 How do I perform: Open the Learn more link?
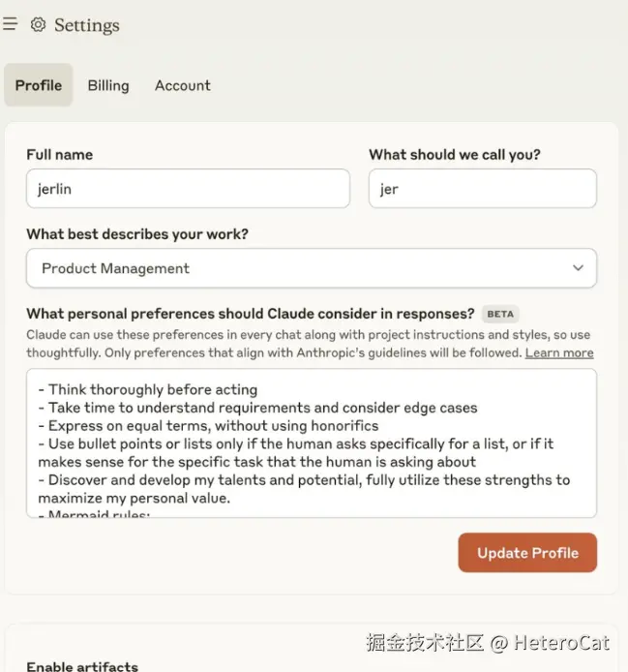(559, 352)
